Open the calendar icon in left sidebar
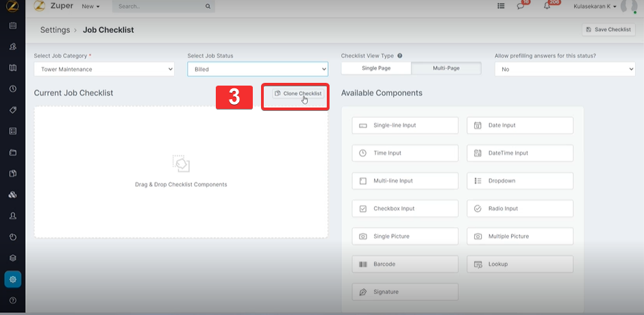Image resolution: width=644 pixels, height=315 pixels. click(x=12, y=25)
